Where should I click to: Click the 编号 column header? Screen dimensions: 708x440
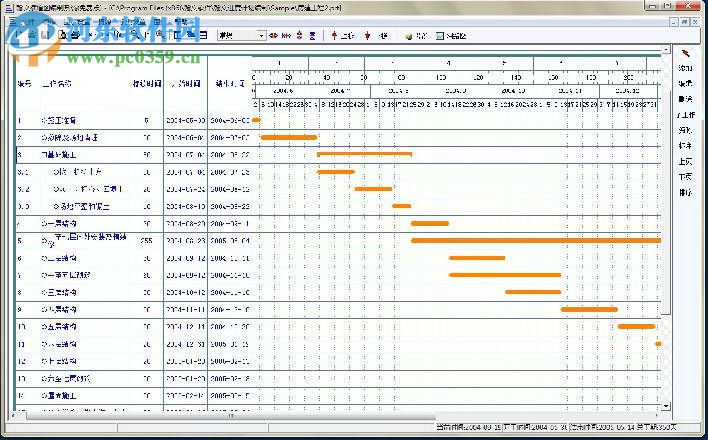(x=24, y=84)
